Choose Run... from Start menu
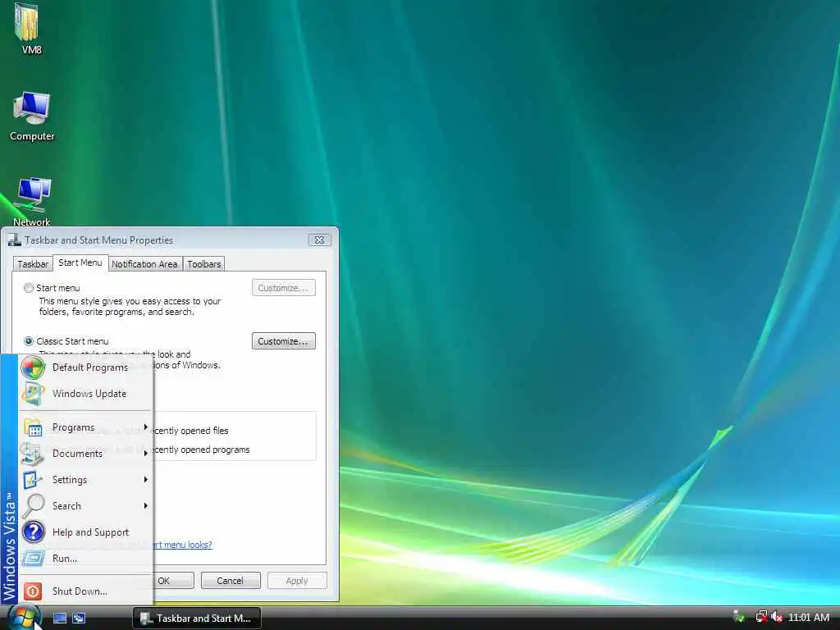The image size is (840, 630). (x=85, y=558)
